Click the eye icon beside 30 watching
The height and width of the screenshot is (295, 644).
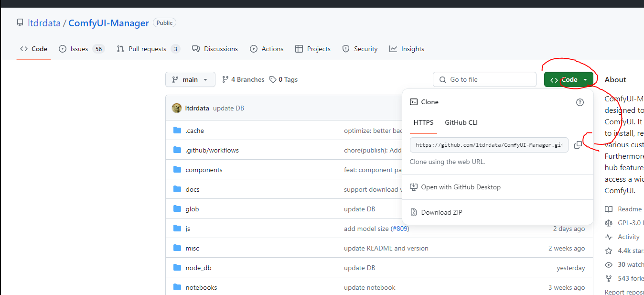(609, 264)
